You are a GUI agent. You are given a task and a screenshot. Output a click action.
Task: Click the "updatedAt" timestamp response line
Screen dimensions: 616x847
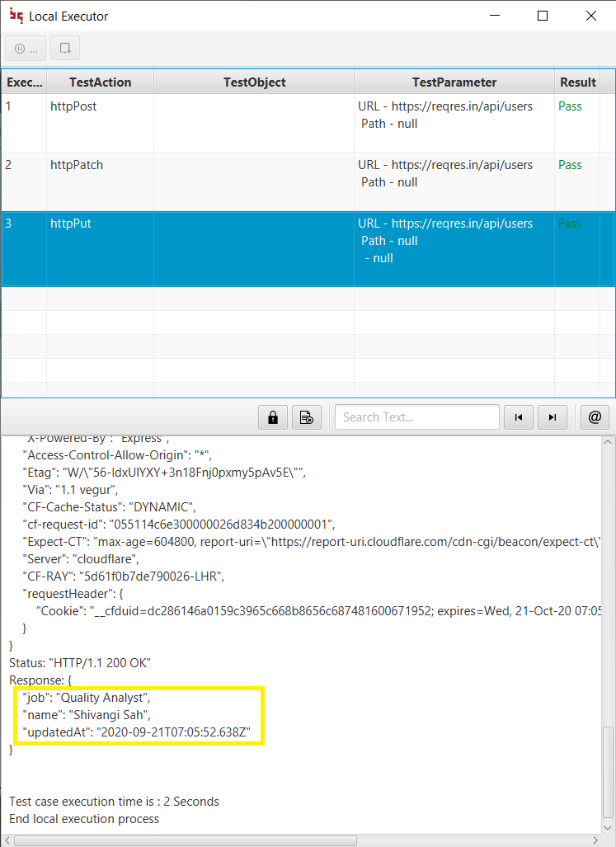tap(137, 732)
